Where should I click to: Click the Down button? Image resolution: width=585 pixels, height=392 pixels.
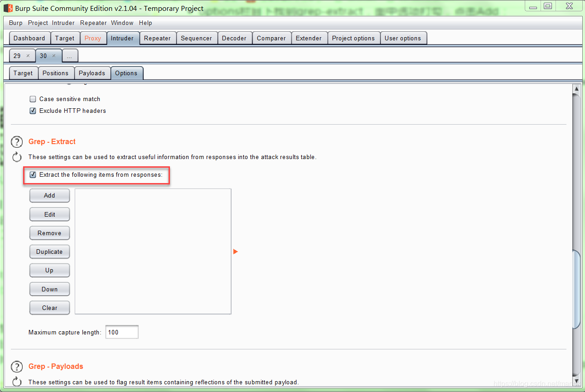pos(49,289)
